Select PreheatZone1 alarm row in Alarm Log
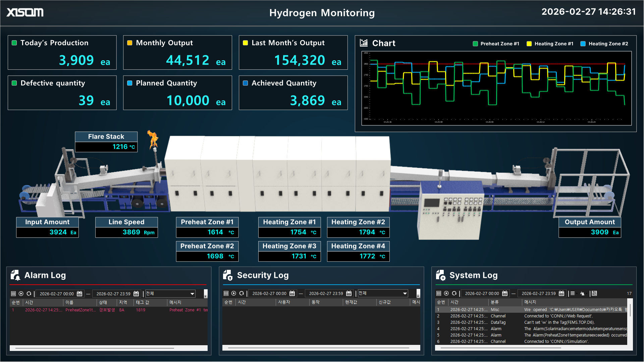The image size is (644, 362). coord(80,310)
